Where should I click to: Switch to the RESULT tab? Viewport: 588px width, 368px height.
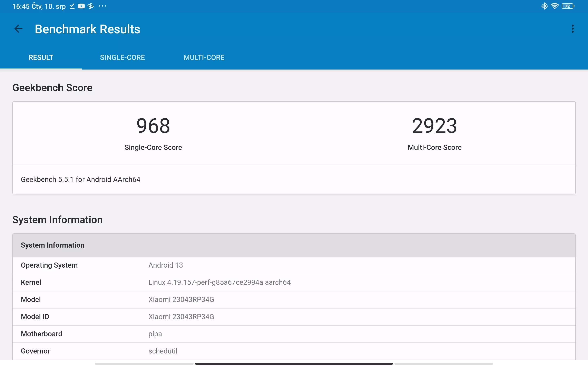pyautogui.click(x=41, y=57)
